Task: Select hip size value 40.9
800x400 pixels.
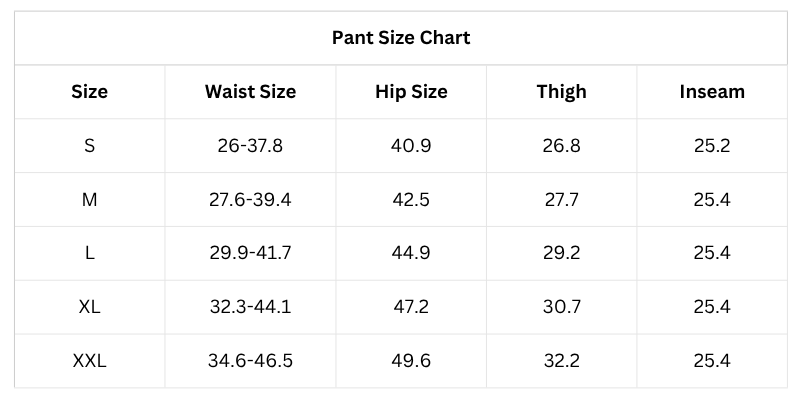Action: (411, 146)
